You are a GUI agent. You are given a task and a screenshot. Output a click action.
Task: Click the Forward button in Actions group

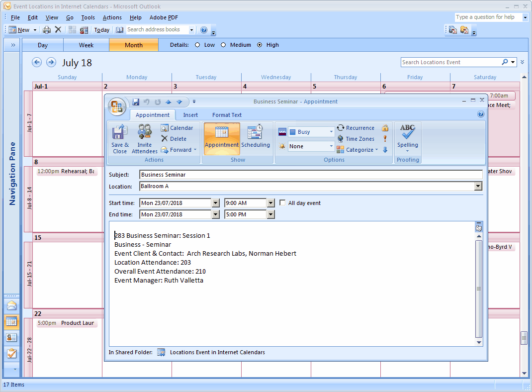(178, 150)
